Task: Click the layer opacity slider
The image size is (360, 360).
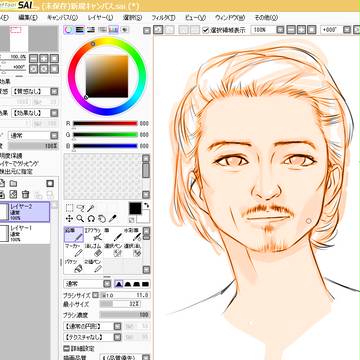Action: (x=33, y=146)
